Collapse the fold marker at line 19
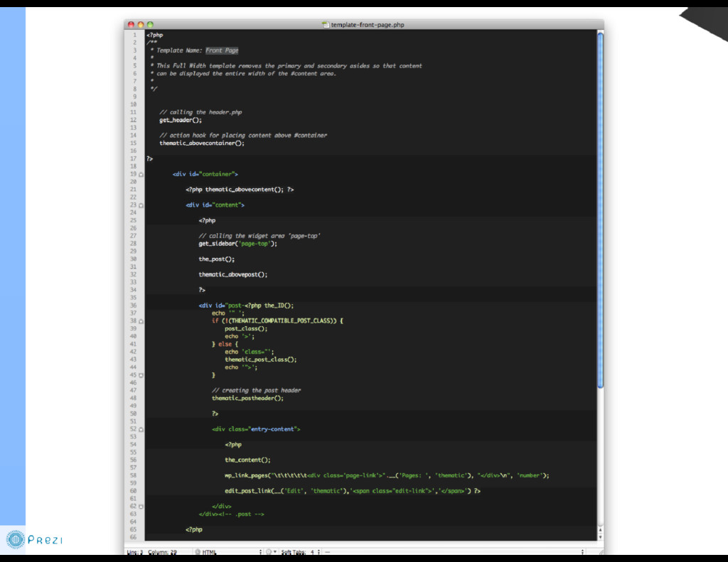728x562 pixels. (141, 175)
